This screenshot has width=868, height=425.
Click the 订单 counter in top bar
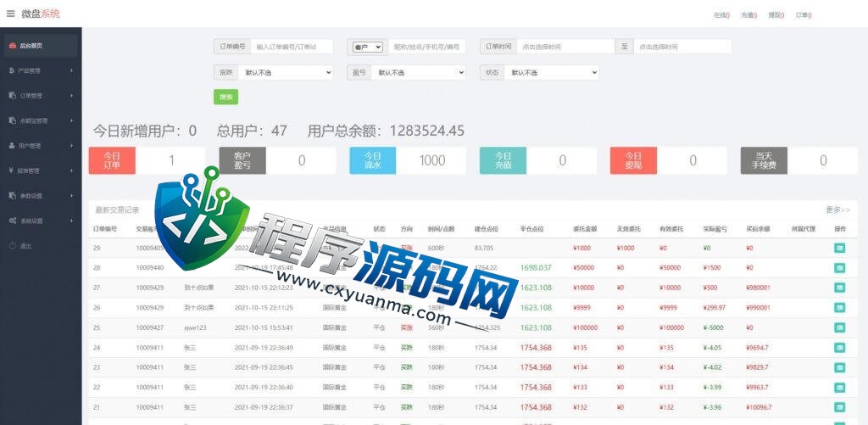point(804,15)
